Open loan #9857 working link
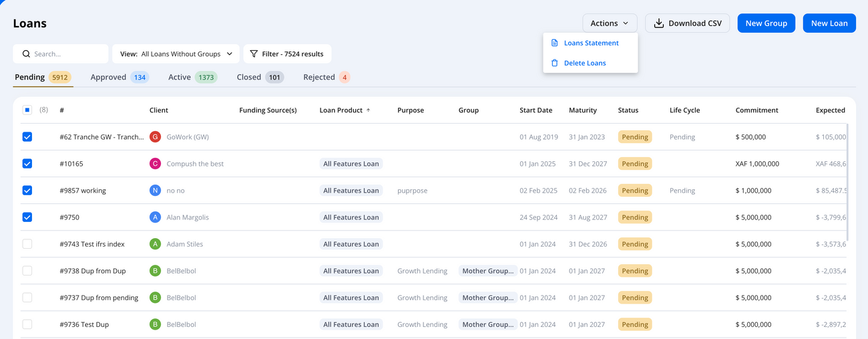This screenshot has width=868, height=339. click(x=83, y=190)
